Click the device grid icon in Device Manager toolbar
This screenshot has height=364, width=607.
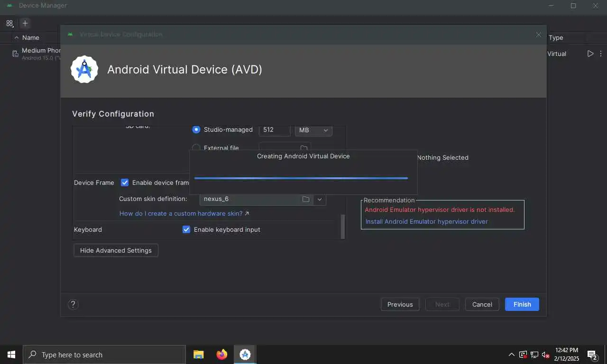click(10, 23)
